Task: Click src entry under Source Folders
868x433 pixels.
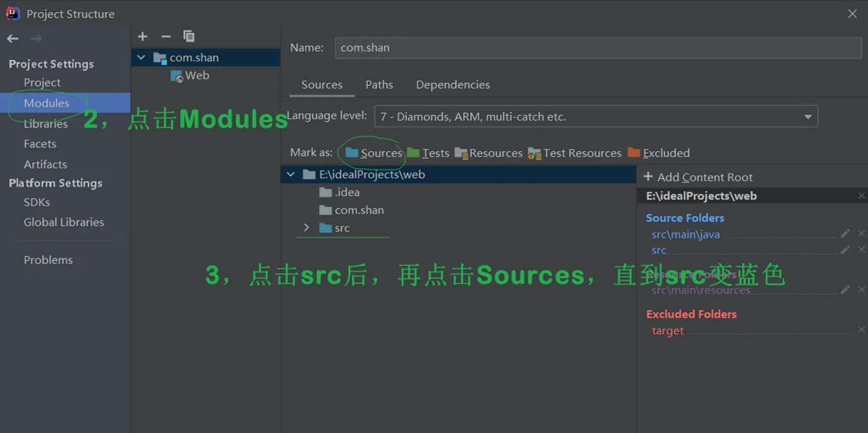Action: coord(659,250)
